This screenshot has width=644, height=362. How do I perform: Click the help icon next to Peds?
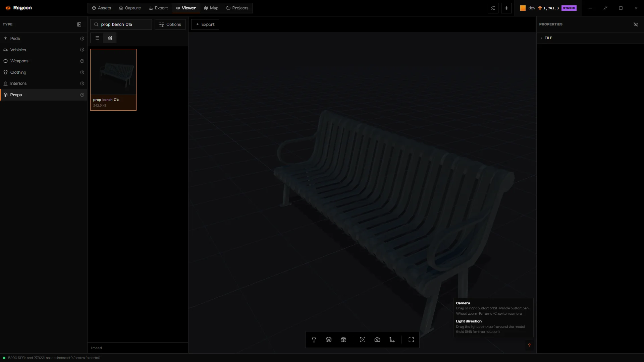[82, 39]
